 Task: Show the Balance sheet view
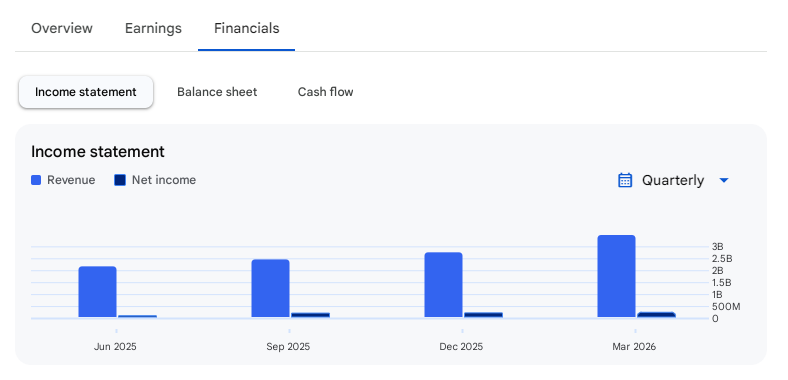(217, 92)
